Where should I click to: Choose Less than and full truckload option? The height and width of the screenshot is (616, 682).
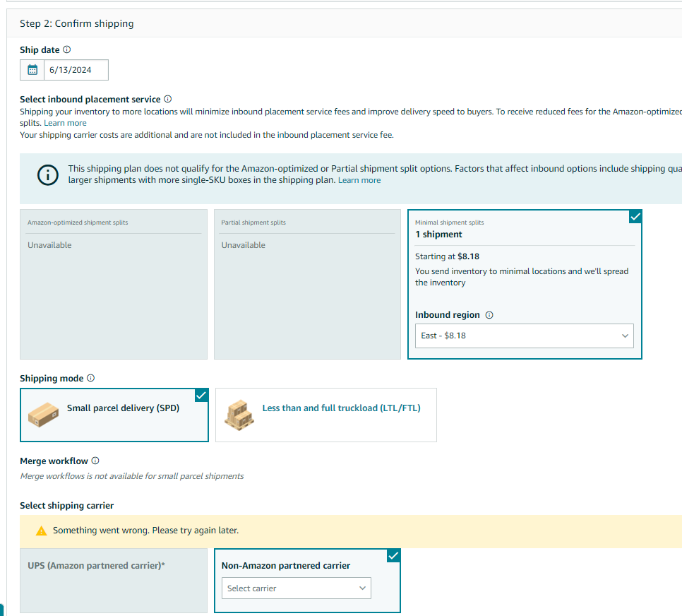click(x=325, y=415)
